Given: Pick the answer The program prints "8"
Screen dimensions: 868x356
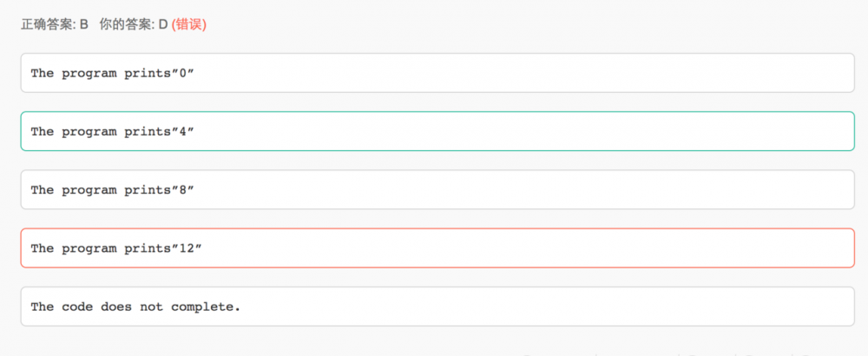Looking at the screenshot, I should click(437, 189).
